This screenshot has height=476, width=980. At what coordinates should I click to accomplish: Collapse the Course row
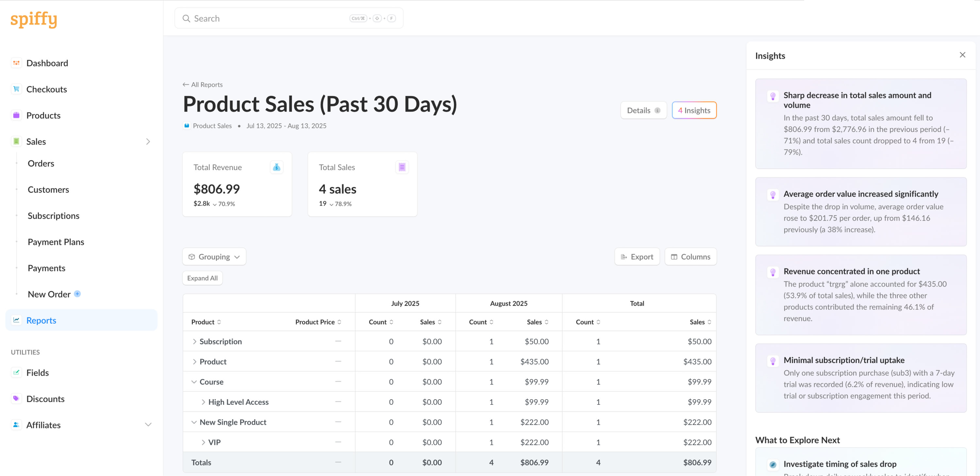(x=194, y=382)
